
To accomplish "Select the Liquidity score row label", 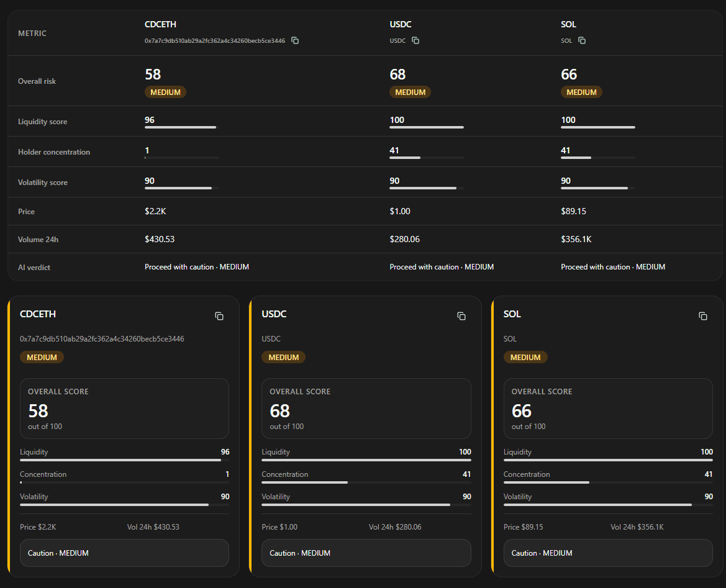I will [x=43, y=121].
